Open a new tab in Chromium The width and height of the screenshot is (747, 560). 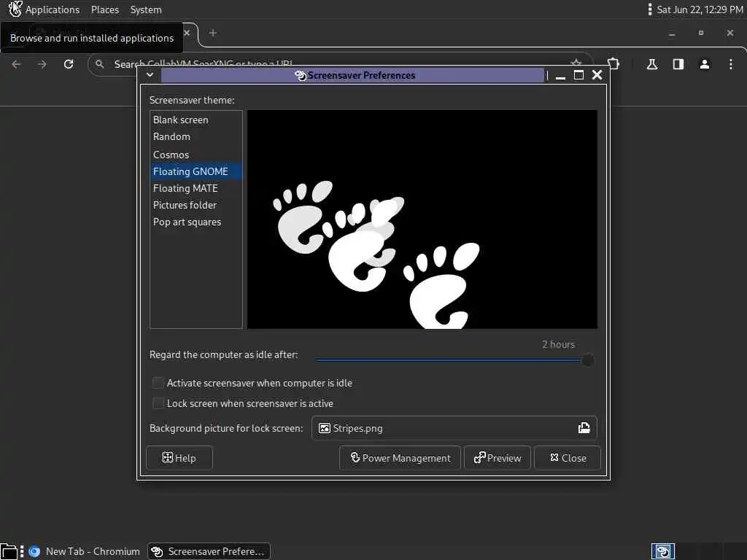click(x=213, y=33)
